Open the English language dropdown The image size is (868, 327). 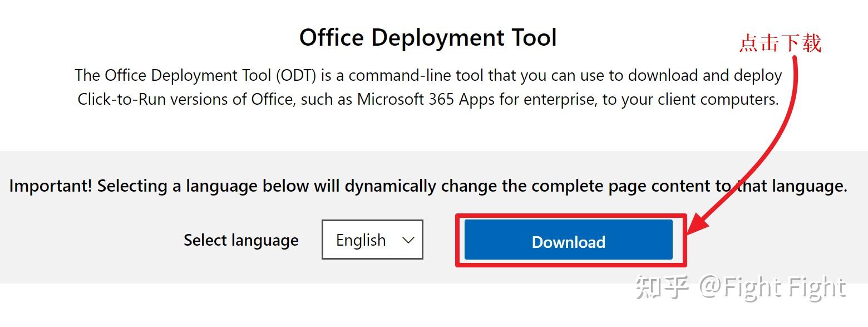(x=372, y=240)
